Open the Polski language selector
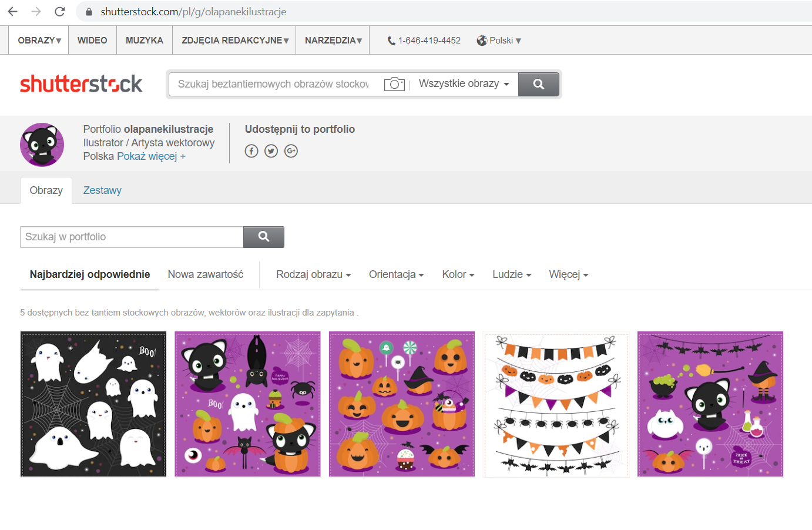The image size is (812, 530). (499, 41)
